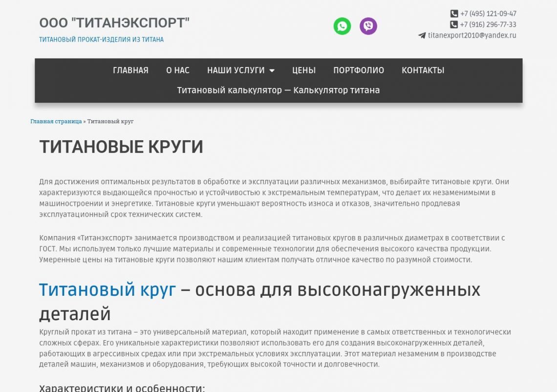This screenshot has width=557, height=392.
Task: Click Характеристики и особенности subheading
Action: (x=122, y=388)
